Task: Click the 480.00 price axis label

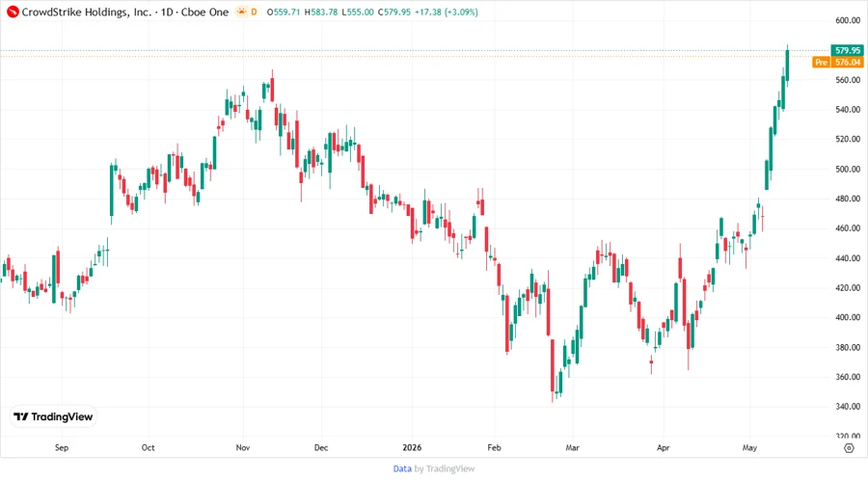Action: 848,198
